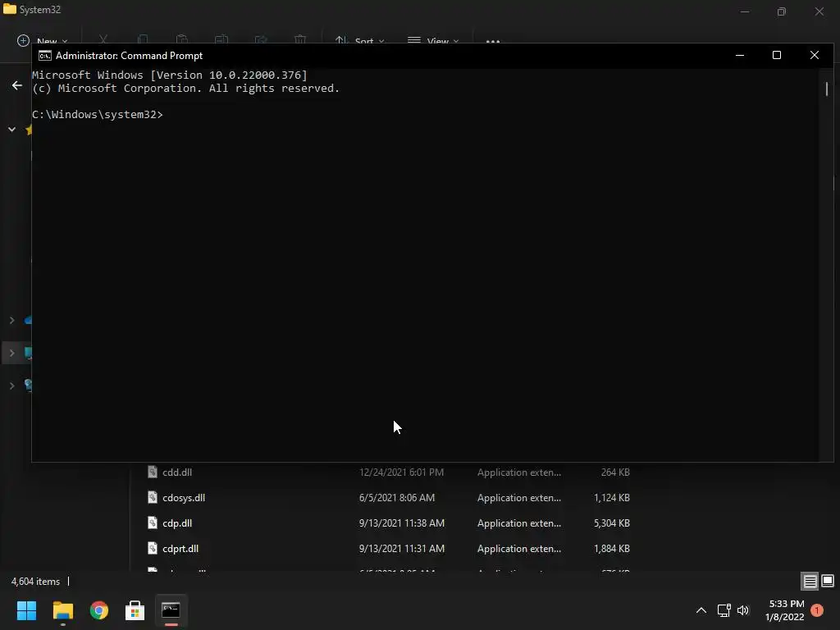This screenshot has width=840, height=630.
Task: Click the C:\Windows\system32> command prompt line
Action: click(x=98, y=115)
